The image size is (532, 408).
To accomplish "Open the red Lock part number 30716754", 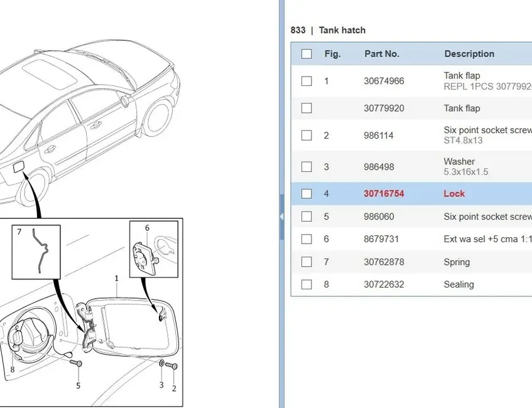I will click(x=384, y=193).
